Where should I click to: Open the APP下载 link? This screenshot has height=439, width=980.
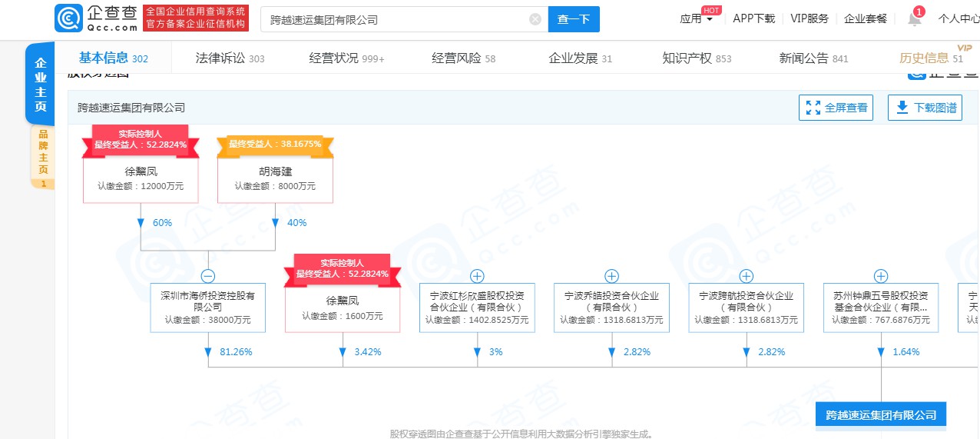(x=753, y=18)
